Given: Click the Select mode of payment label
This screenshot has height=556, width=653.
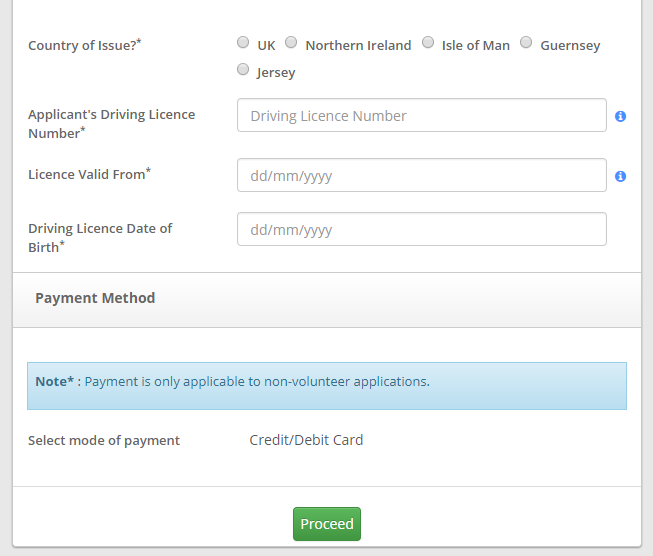Looking at the screenshot, I should (104, 440).
